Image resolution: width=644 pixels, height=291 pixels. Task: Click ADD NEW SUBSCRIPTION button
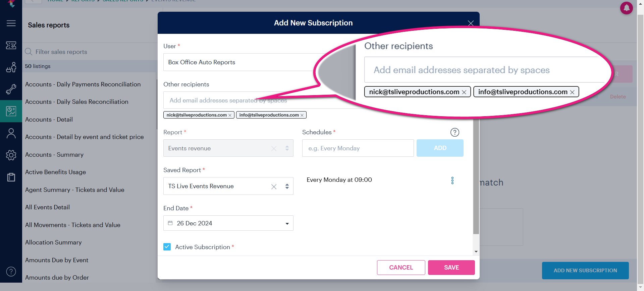click(x=585, y=271)
